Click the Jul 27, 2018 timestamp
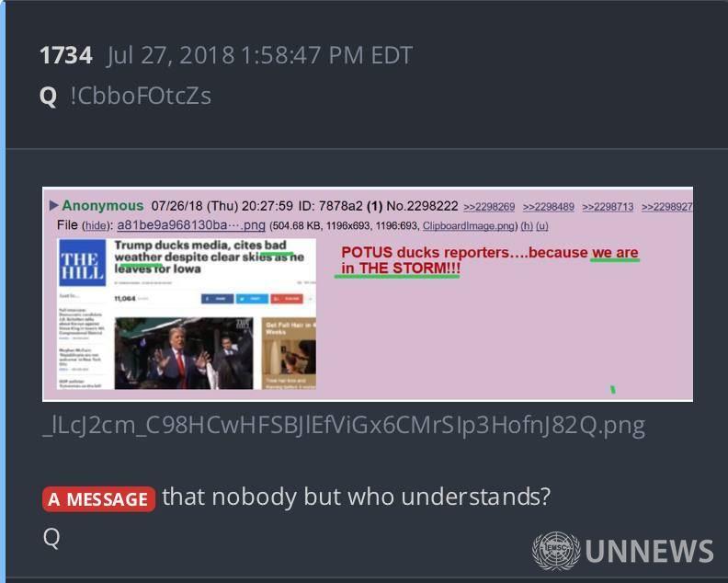The image size is (728, 583). [260, 55]
